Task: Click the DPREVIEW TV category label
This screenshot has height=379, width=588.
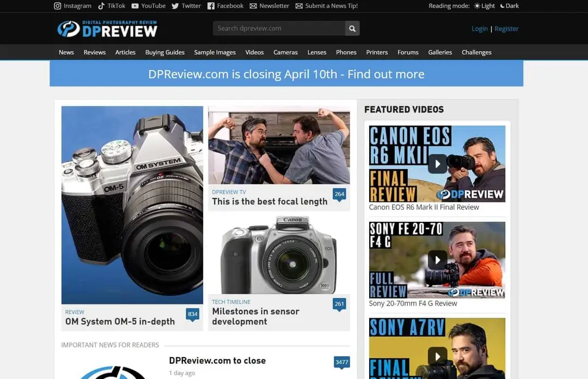Action: tap(229, 192)
